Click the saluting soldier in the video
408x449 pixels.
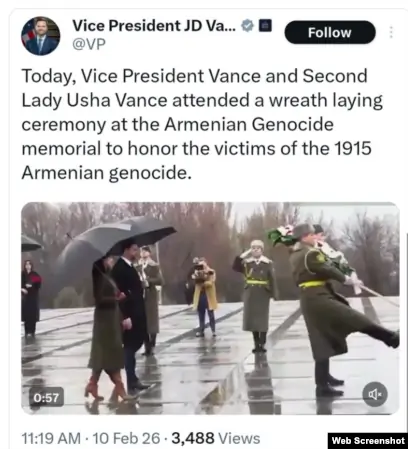click(x=256, y=295)
